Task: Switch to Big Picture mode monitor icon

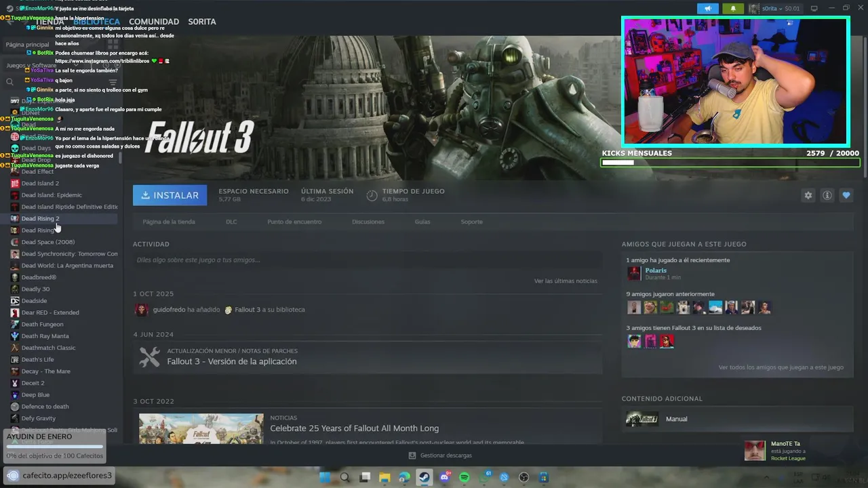Action: [x=814, y=9]
